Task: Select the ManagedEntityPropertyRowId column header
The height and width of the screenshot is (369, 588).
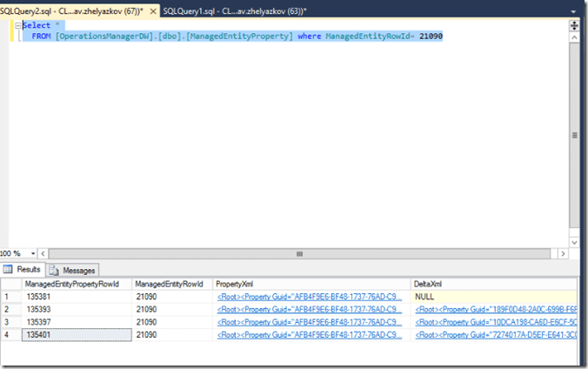Action: (76, 285)
